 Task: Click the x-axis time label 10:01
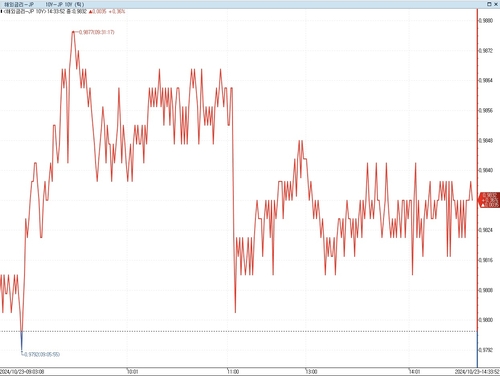pyautogui.click(x=132, y=371)
